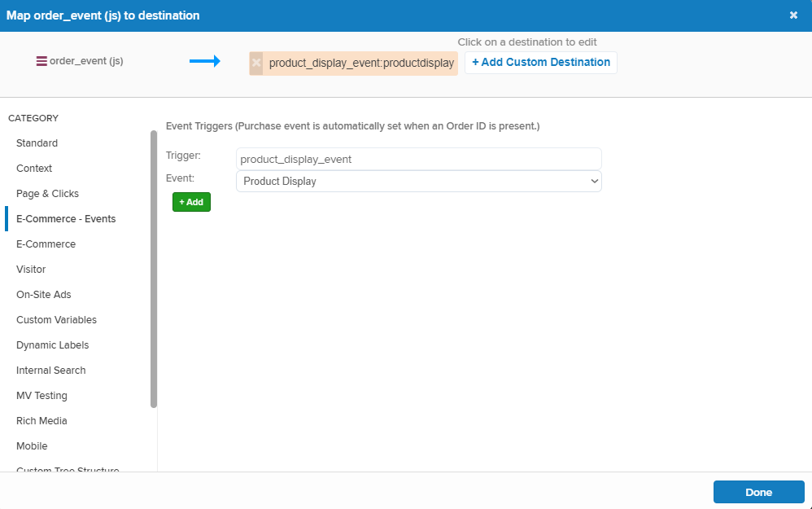Image resolution: width=812 pixels, height=509 pixels.
Task: Open the Context category
Action: [x=34, y=169]
